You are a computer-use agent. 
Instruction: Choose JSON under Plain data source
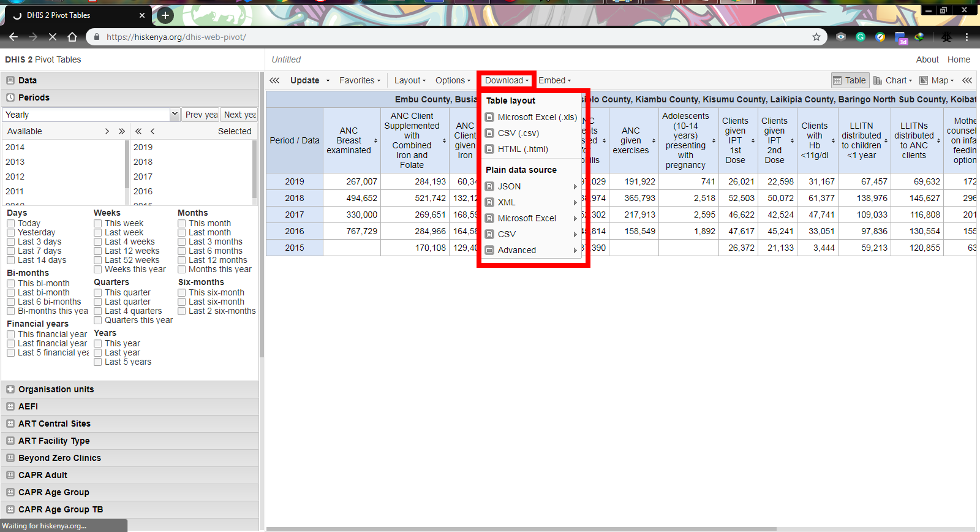(x=509, y=186)
